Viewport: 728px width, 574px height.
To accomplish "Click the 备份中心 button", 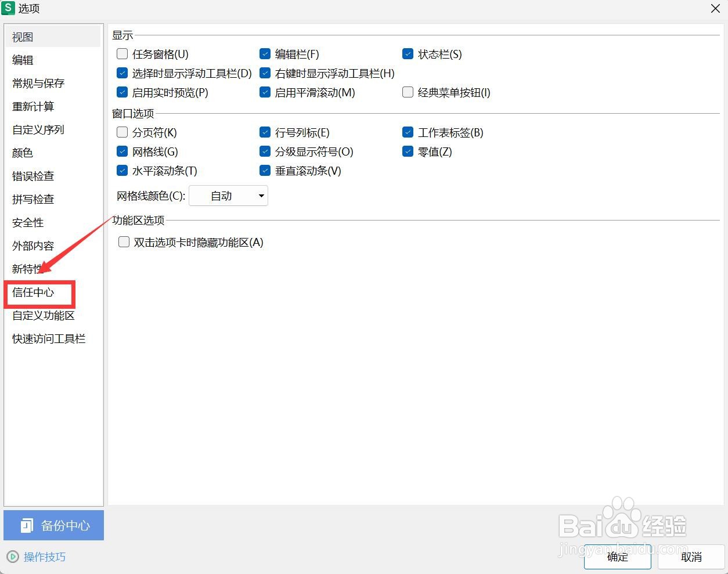I will click(x=53, y=525).
